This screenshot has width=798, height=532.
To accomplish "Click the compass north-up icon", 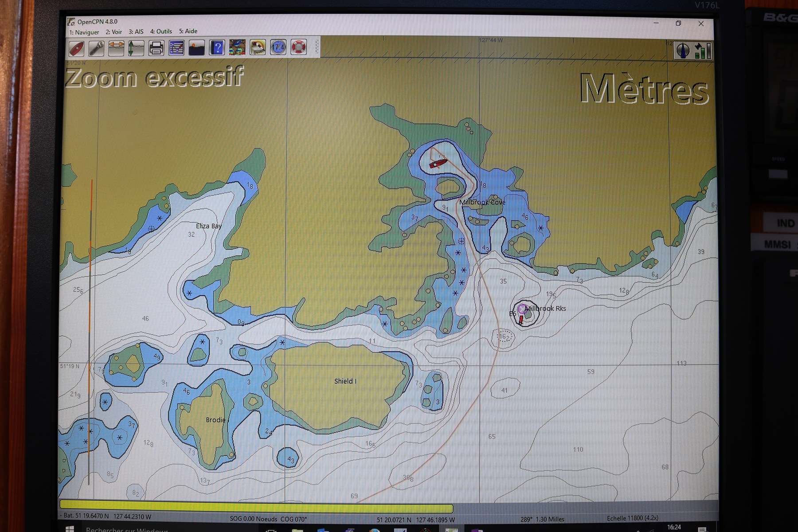I will click(x=682, y=50).
